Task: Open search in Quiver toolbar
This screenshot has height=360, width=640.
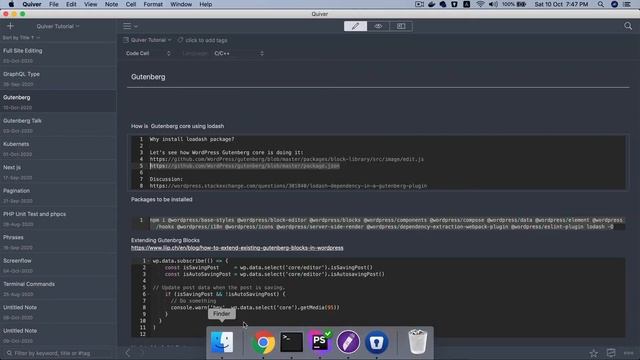Action: pos(628,26)
